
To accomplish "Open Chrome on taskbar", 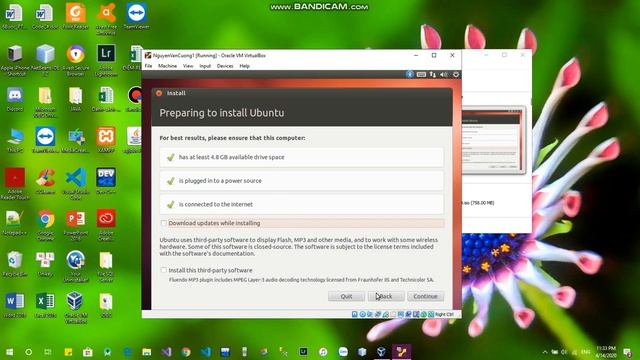I will point(186,351).
